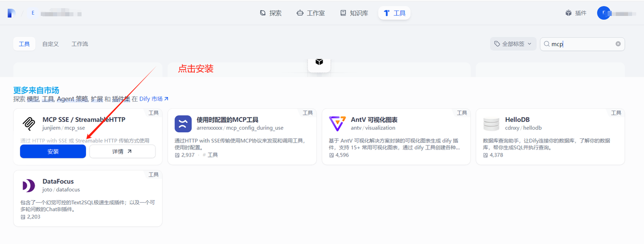Focus the search field containing mcp
The height and width of the screenshot is (244, 644).
pyautogui.click(x=583, y=44)
